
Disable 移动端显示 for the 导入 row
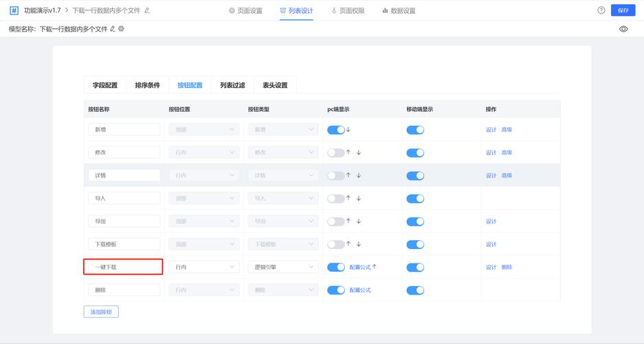(415, 199)
